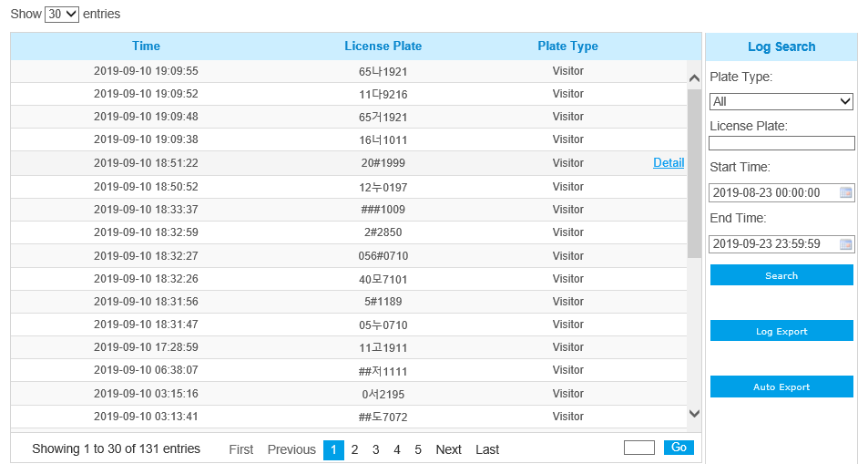Select license plate 16너1011
Image resolution: width=868 pixels, height=464 pixels.
[x=383, y=139]
